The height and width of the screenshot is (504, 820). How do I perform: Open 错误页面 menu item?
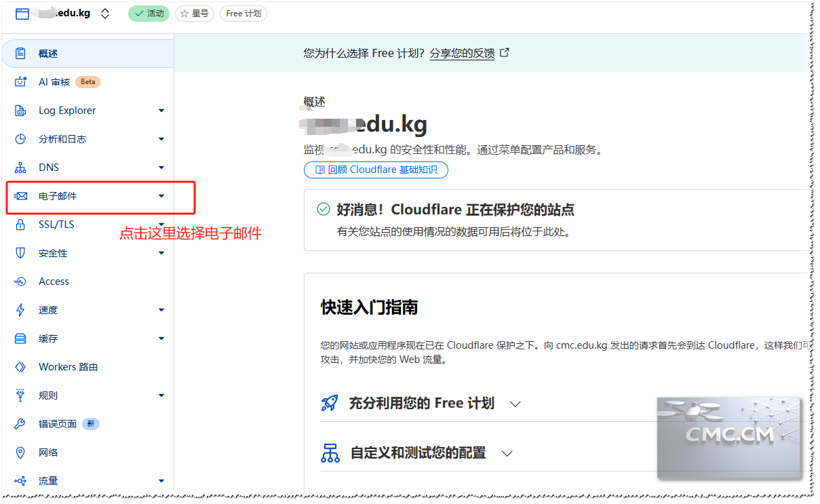tap(87, 424)
